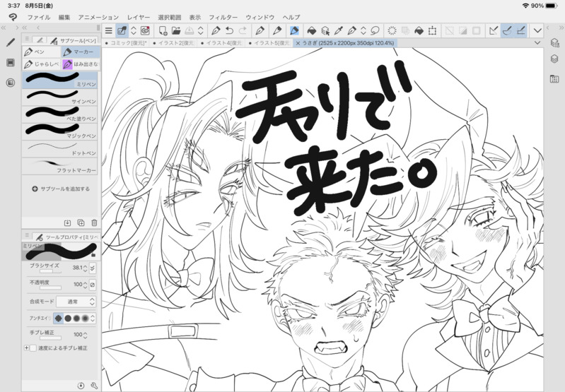Open the round gradient icon in left strip
Viewport: 565px width, 392px height.
click(x=11, y=83)
